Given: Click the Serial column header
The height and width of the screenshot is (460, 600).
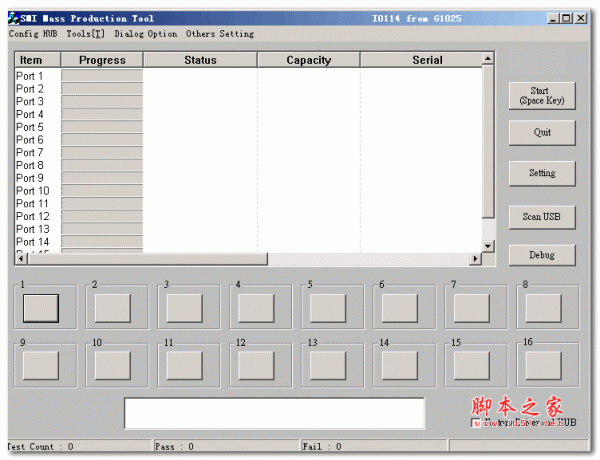Looking at the screenshot, I should pyautogui.click(x=421, y=60).
